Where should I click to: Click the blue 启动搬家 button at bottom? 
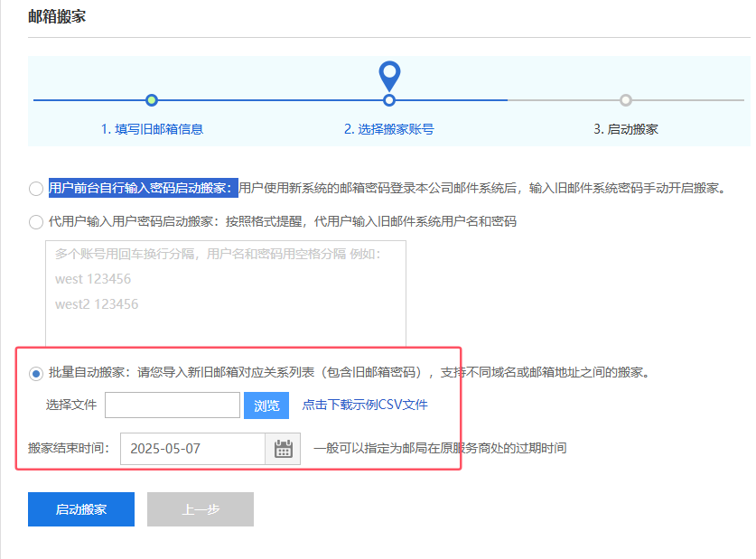click(81, 509)
